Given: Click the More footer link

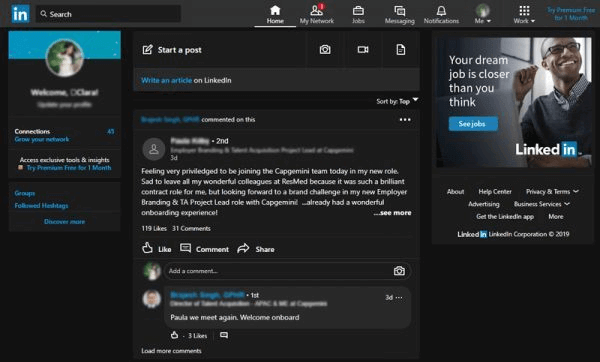Looking at the screenshot, I should (x=556, y=217).
